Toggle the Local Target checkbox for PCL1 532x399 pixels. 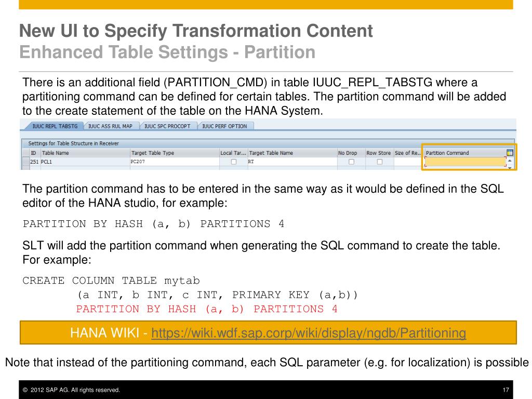point(233,162)
